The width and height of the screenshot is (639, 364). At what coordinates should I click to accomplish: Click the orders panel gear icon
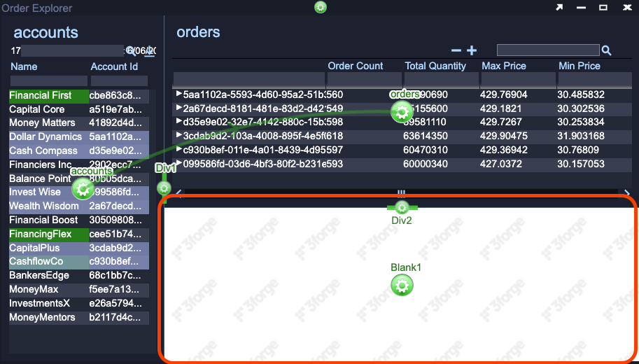pyautogui.click(x=402, y=111)
